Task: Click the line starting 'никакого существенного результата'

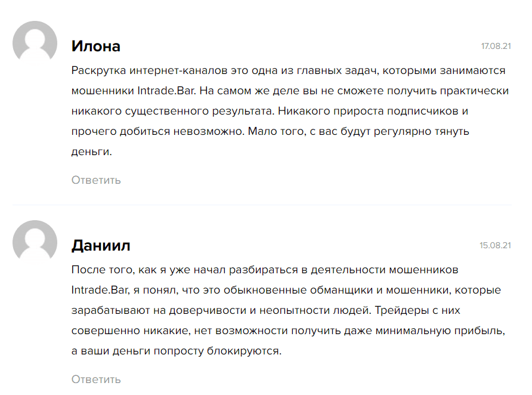Action: 270,111
